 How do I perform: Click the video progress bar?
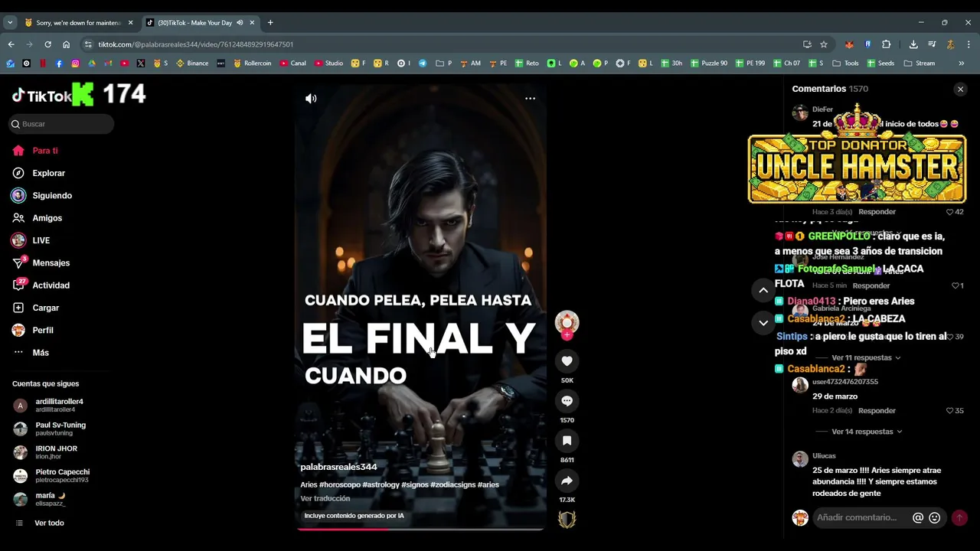pos(420,529)
